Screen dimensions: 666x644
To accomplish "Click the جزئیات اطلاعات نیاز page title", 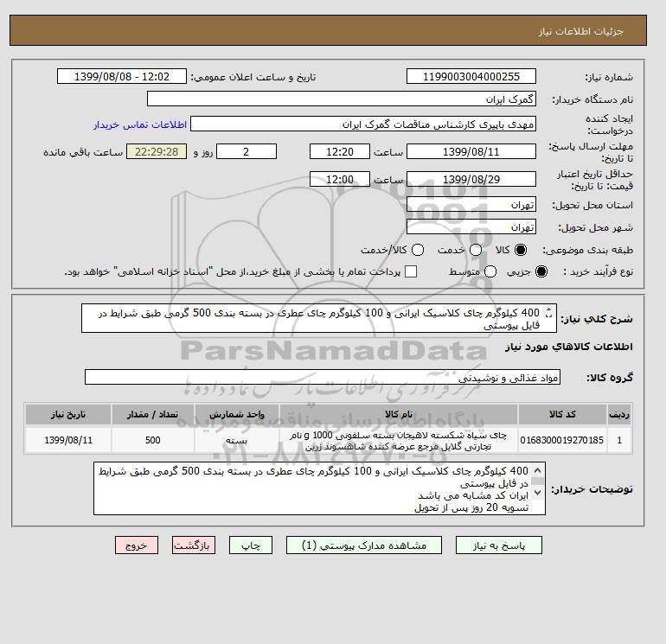I will tap(580, 31).
